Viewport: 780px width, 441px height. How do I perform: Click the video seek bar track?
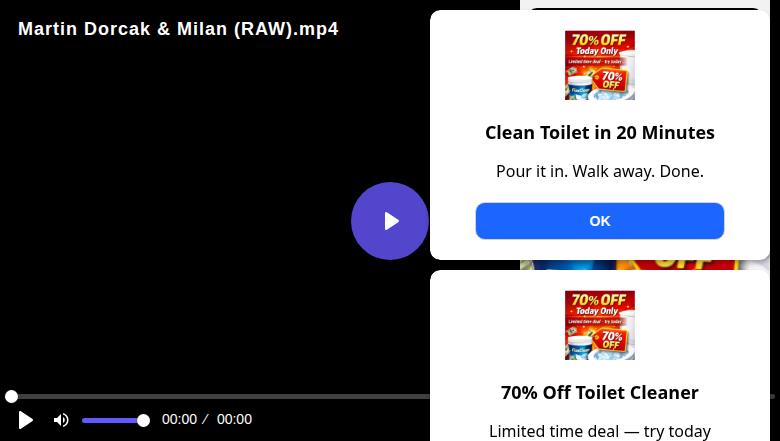219,396
